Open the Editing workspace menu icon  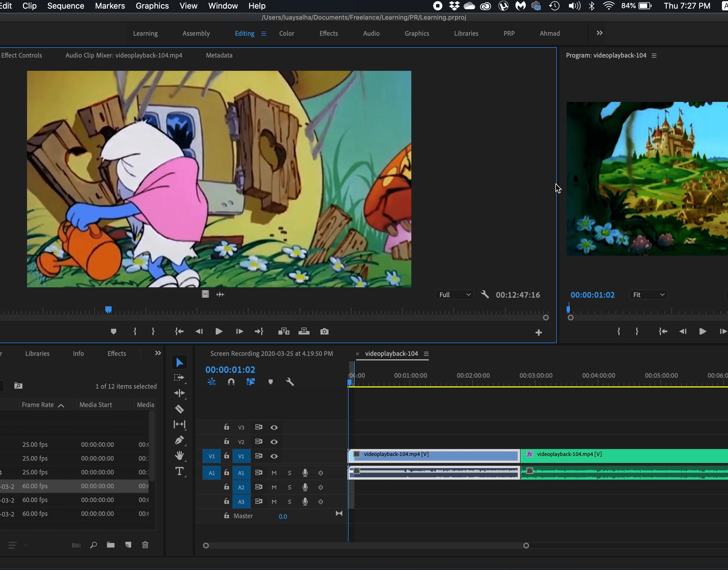coord(264,34)
